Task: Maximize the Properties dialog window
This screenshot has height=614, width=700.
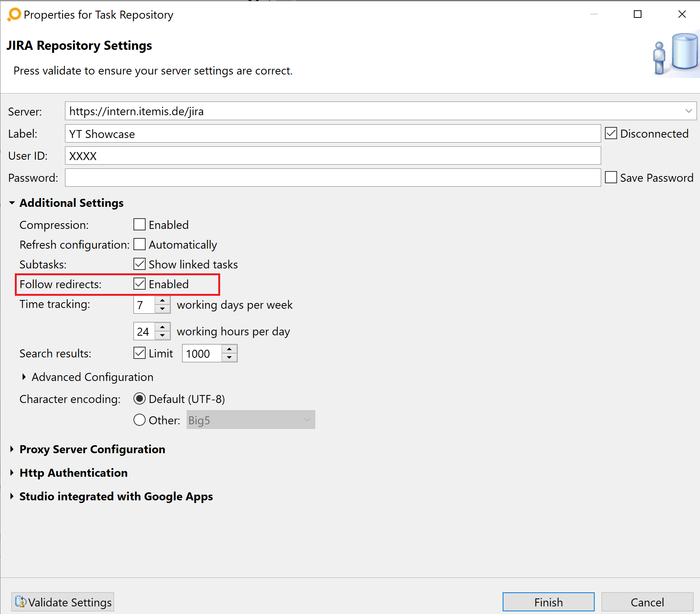Action: pos(638,14)
